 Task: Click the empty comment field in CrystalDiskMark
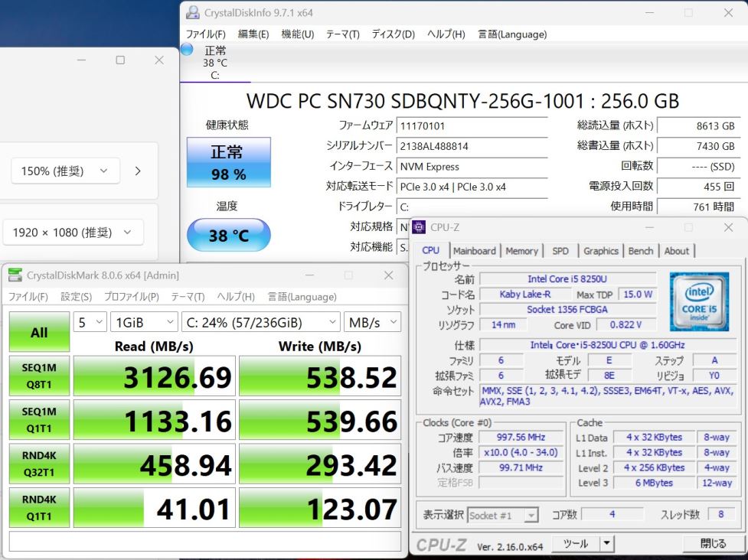click(x=205, y=542)
